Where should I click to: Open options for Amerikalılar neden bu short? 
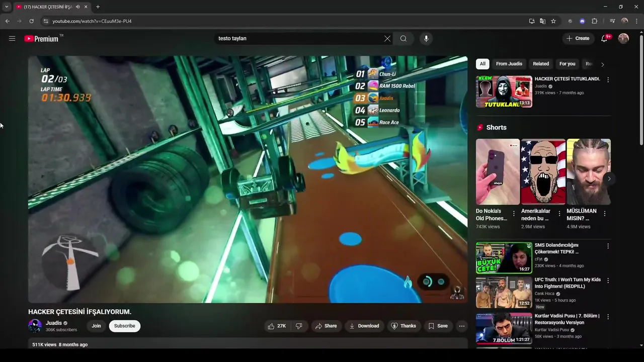click(559, 214)
